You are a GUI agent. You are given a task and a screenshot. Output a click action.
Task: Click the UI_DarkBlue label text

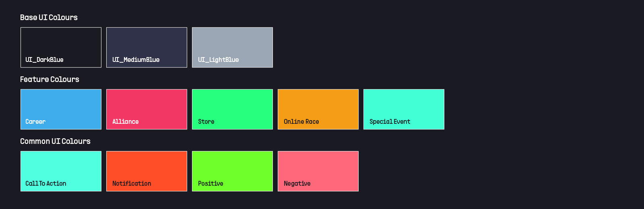[x=44, y=59]
